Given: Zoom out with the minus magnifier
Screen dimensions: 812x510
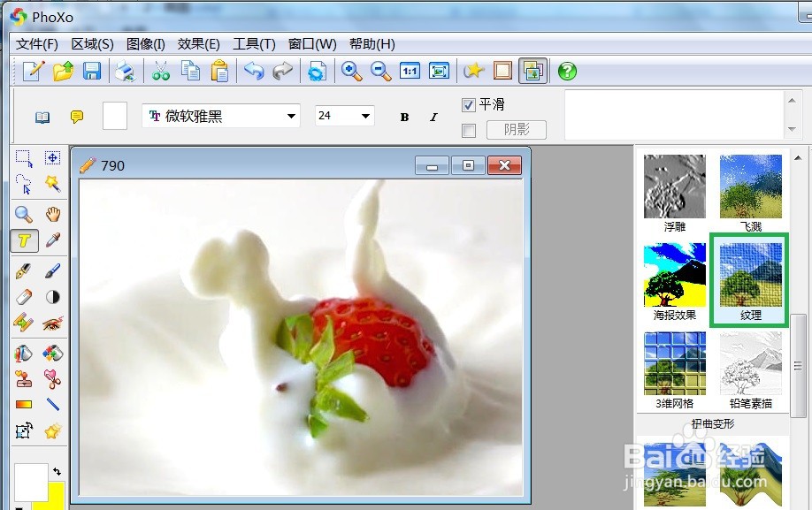Looking at the screenshot, I should [380, 71].
